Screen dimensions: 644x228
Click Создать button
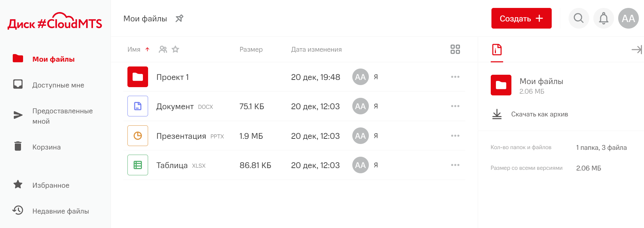521,18
